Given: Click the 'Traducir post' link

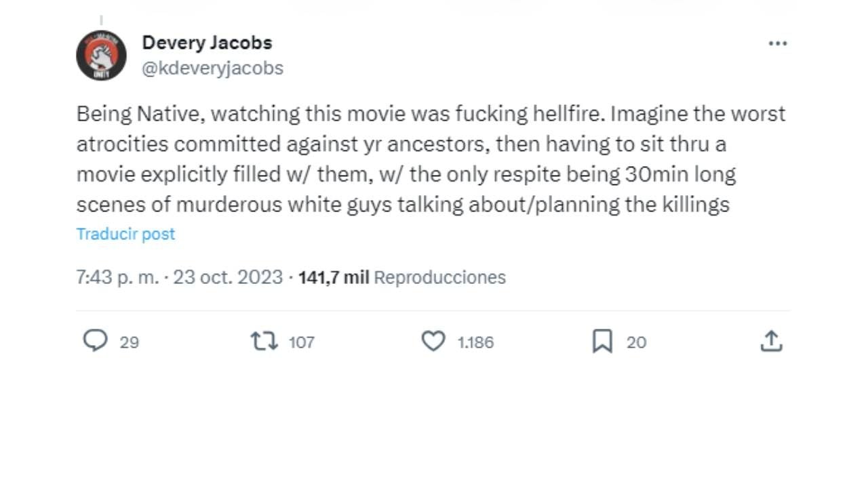Looking at the screenshot, I should click(x=125, y=234).
